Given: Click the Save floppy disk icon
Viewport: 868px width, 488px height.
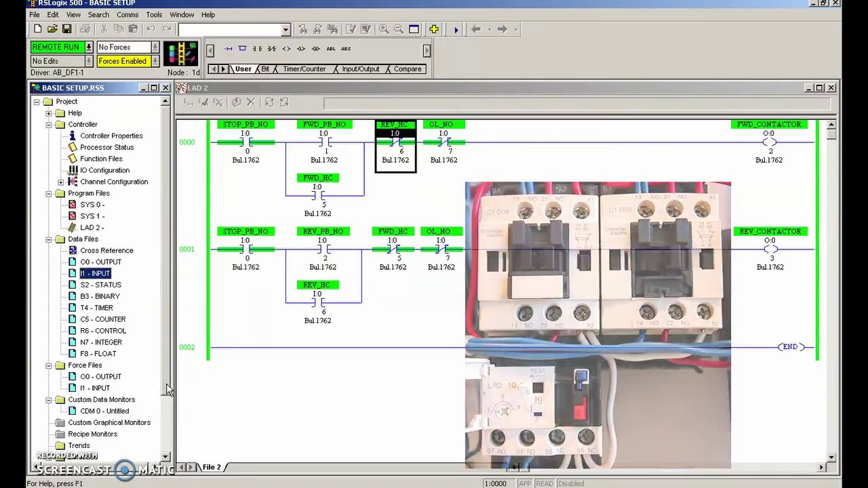Looking at the screenshot, I should pyautogui.click(x=66, y=29).
